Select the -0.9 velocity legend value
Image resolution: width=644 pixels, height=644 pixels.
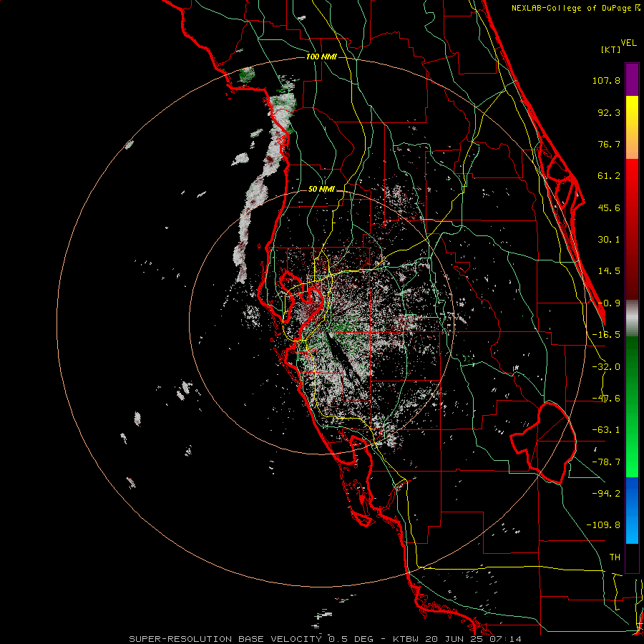point(609,303)
